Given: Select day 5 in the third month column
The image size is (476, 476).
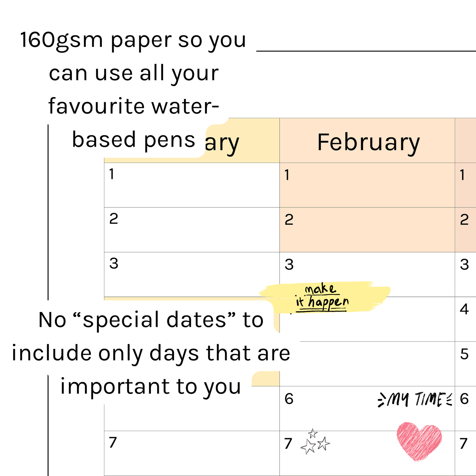Looking at the screenshot, I should pyautogui.click(x=464, y=354).
